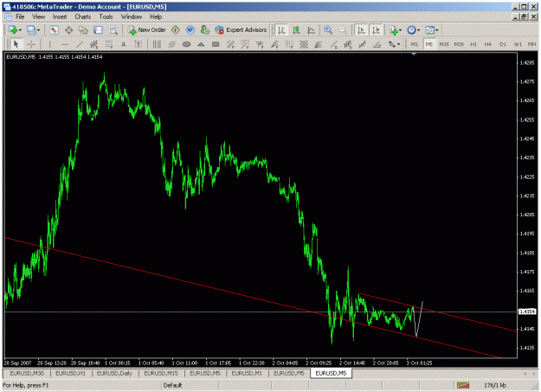This screenshot has height=392, width=541.
Task: Select the Text Label tool
Action: (138, 44)
